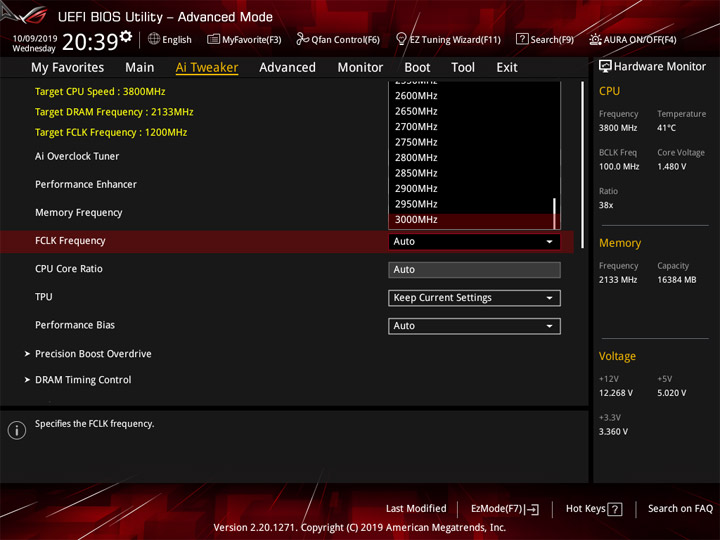
Task: Select the TPU setting label
Action: click(44, 297)
